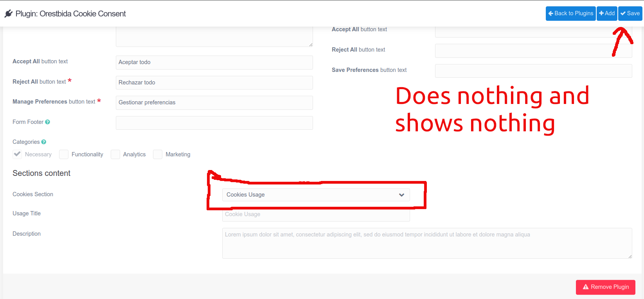
Task: Click the partly visible textarea above Aceptar todo
Action: click(x=214, y=37)
